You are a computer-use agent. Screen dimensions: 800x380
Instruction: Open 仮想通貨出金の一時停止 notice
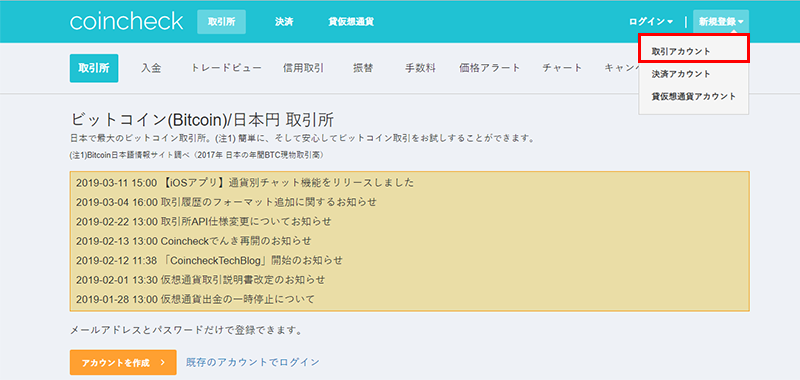tap(195, 299)
